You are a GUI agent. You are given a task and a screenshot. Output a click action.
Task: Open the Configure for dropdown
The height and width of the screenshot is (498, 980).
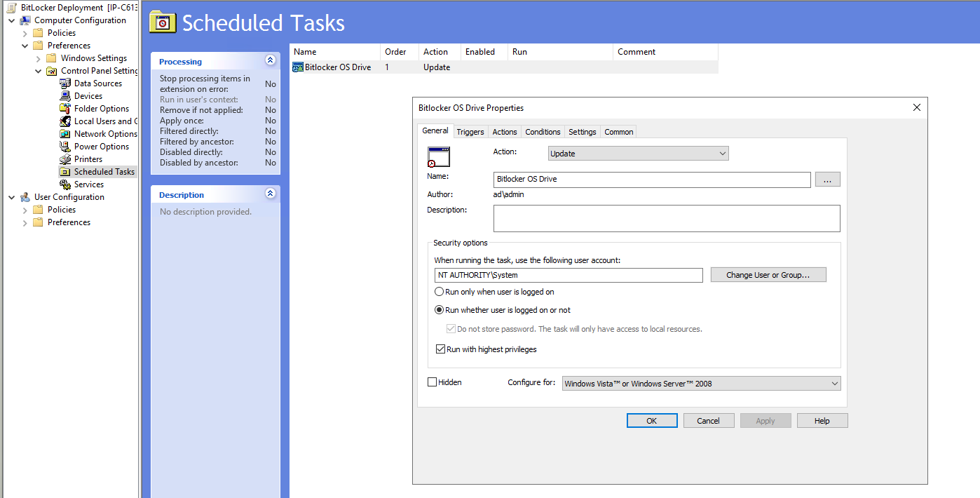tap(701, 383)
